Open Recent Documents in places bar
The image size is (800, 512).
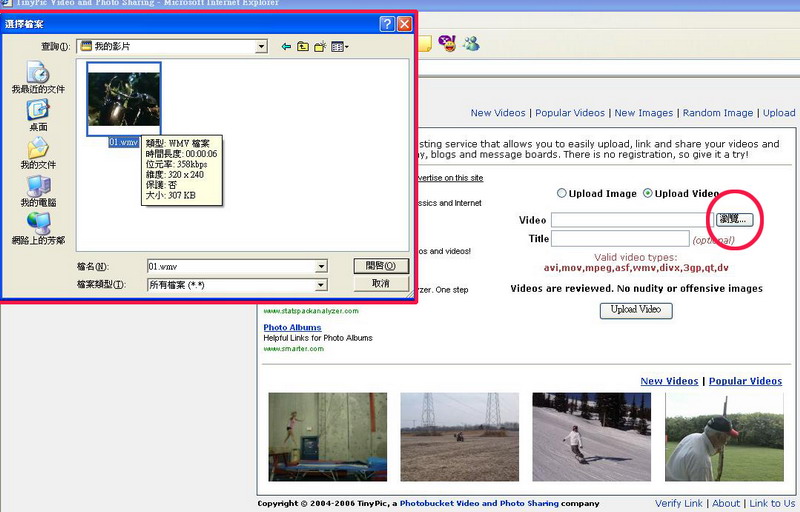click(x=38, y=78)
